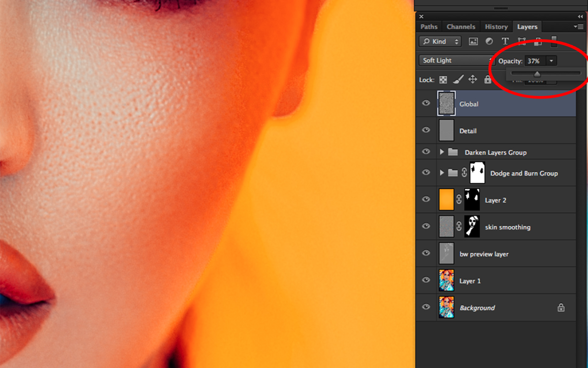Select skin smoothing layer mask thumbnail

(x=472, y=226)
